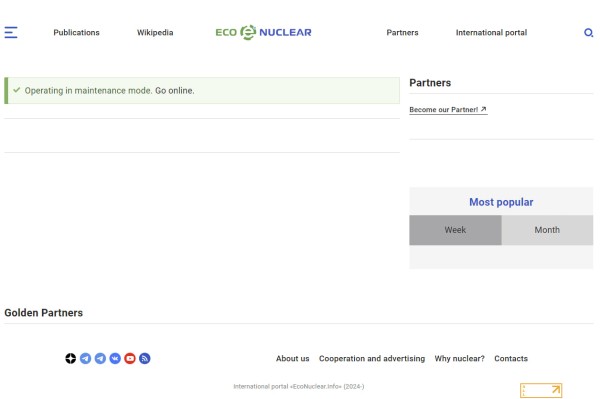Switch Most popular to Month tab
The height and width of the screenshot is (399, 600).
(x=547, y=230)
